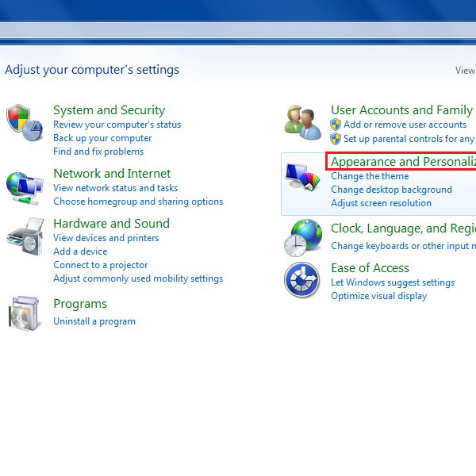Open the Programs category
The width and height of the screenshot is (476, 476).
click(80, 304)
